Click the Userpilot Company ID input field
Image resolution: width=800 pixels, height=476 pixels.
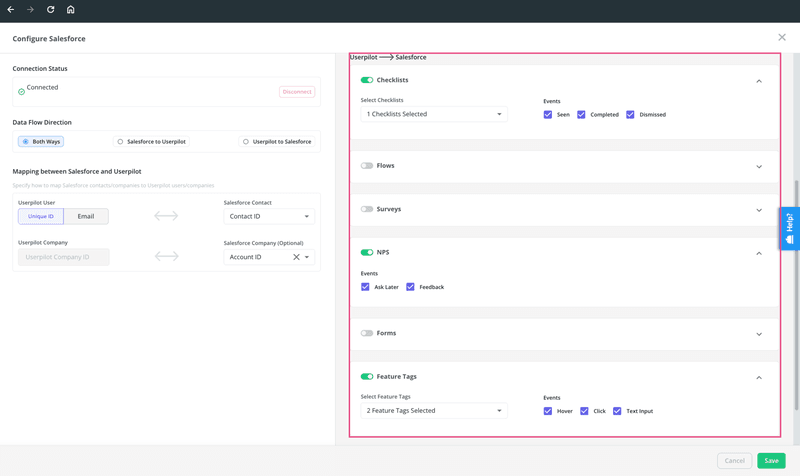click(64, 257)
